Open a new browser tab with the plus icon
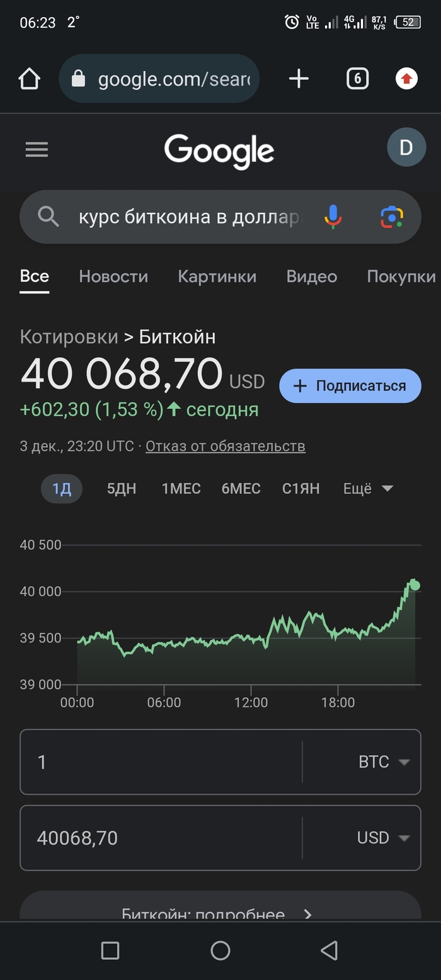 299,78
